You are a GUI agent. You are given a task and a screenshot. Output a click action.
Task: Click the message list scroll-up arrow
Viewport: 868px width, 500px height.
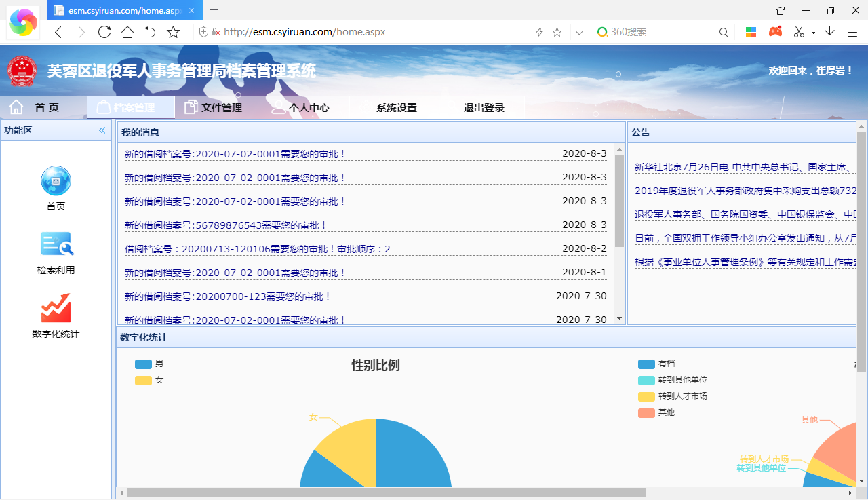pos(619,149)
